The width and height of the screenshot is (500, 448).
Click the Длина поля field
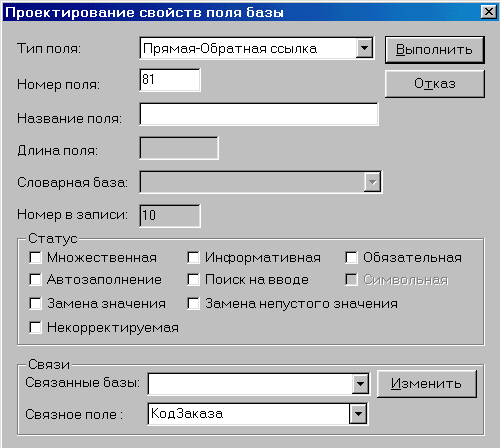click(179, 148)
